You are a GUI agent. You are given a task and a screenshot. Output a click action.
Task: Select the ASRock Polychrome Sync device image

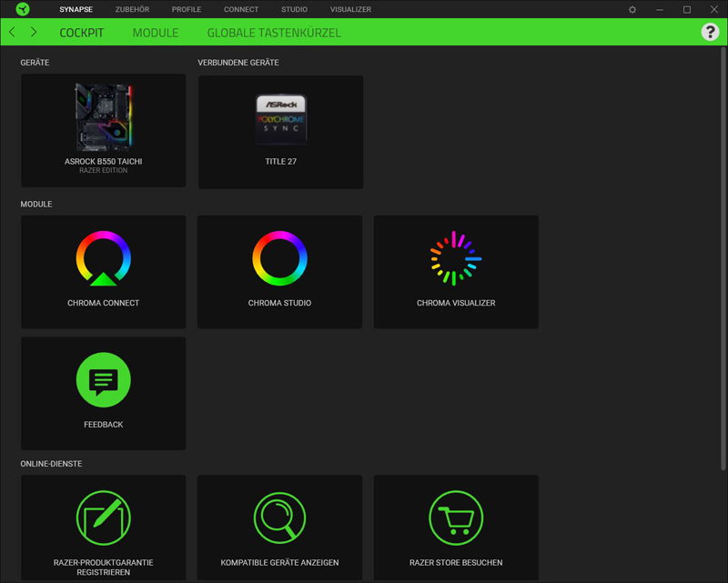click(281, 119)
